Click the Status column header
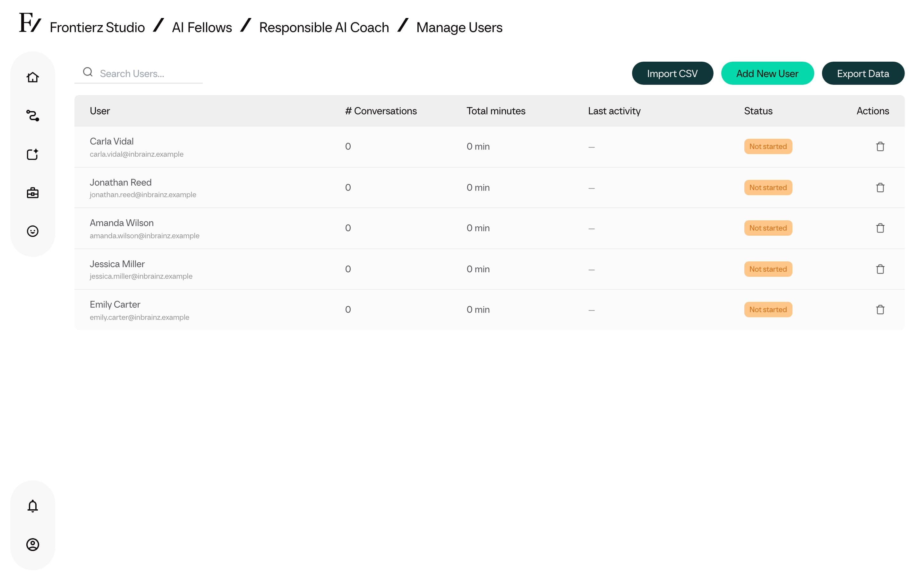 point(758,111)
